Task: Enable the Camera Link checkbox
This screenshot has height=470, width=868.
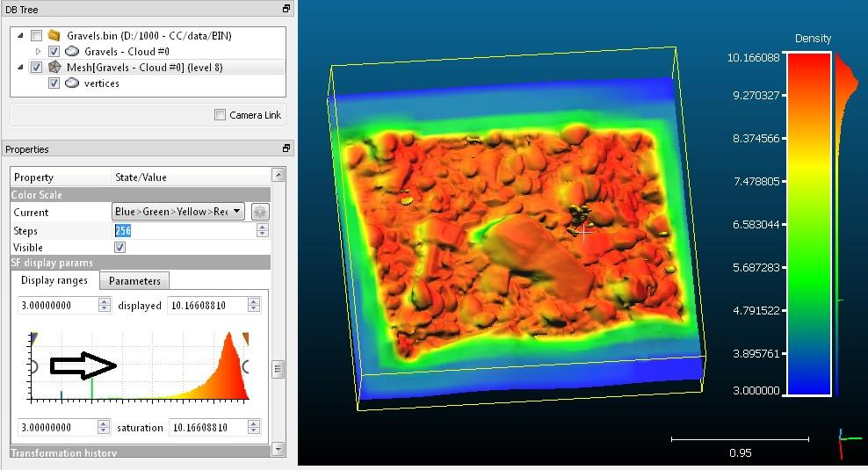Action: [x=221, y=115]
